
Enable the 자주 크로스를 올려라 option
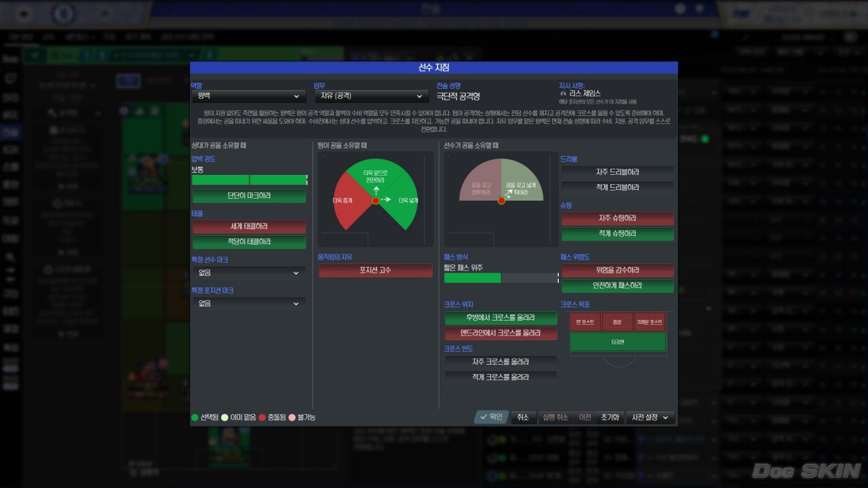(500, 362)
